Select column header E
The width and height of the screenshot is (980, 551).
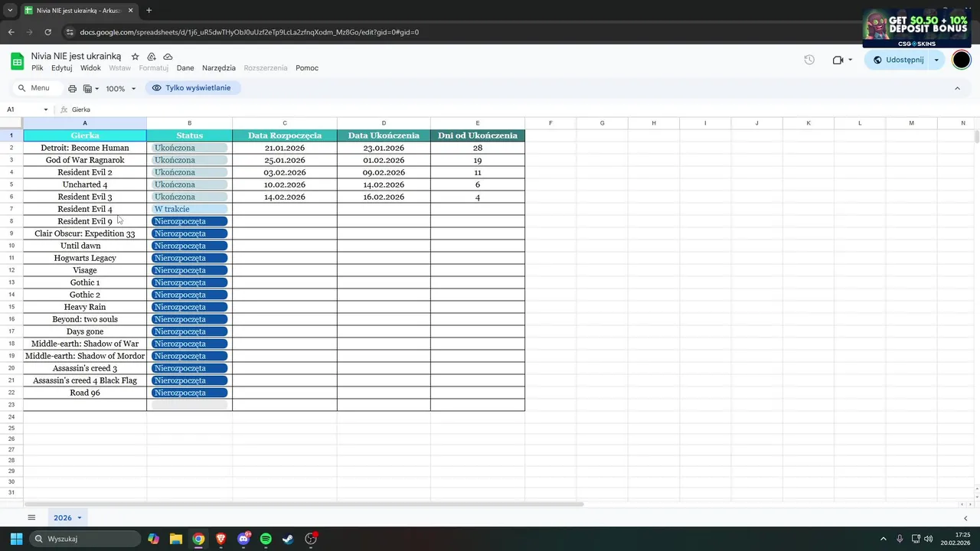coord(478,123)
